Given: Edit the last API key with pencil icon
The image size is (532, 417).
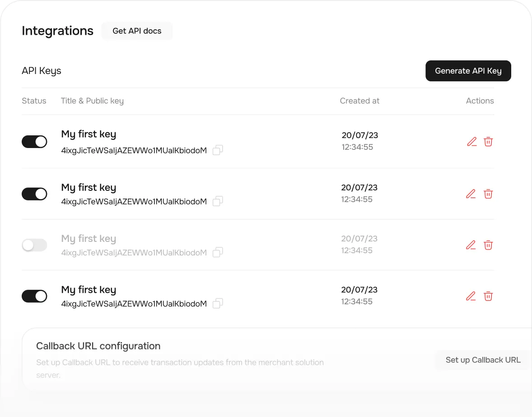Looking at the screenshot, I should coord(471,297).
